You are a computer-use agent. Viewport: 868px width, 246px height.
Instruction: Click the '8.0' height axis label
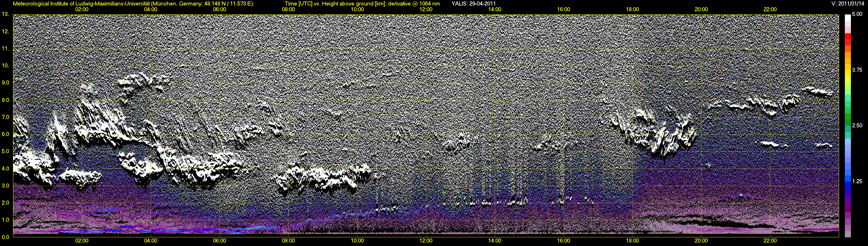[5, 100]
